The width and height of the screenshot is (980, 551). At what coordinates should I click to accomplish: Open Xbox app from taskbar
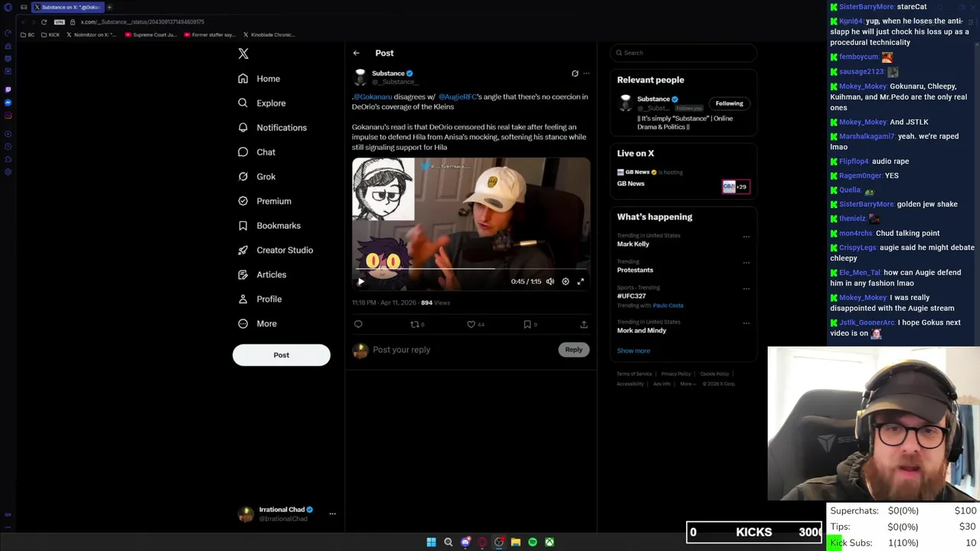pos(550,542)
